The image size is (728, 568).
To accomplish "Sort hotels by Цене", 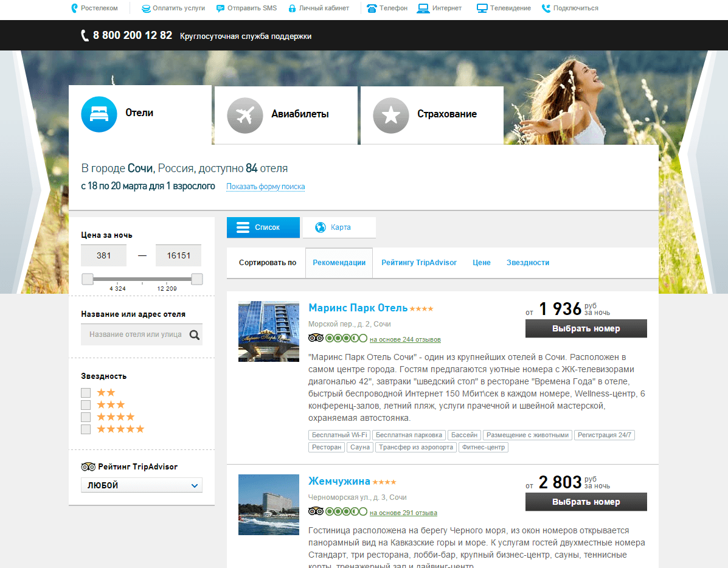I will [482, 263].
